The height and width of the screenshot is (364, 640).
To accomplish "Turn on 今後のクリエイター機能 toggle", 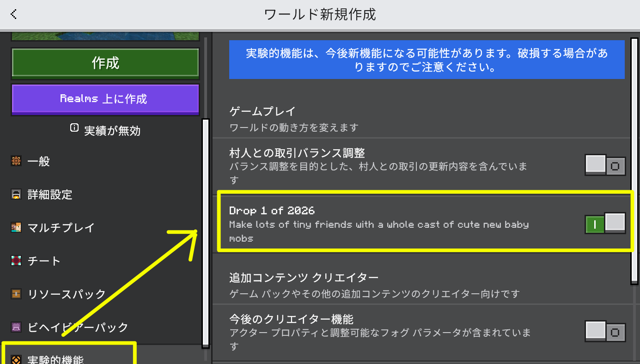I will coord(605,332).
